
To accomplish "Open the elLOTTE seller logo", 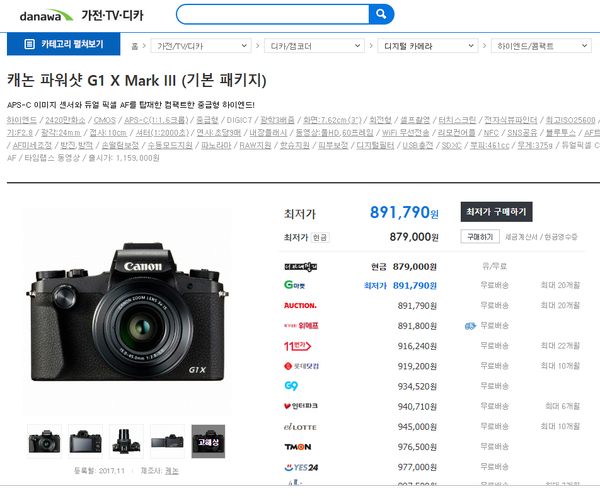I will coord(300,427).
